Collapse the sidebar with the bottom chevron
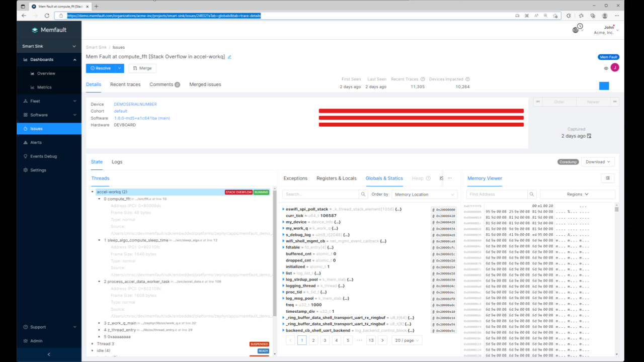The height and width of the screenshot is (362, 644). coord(49,354)
